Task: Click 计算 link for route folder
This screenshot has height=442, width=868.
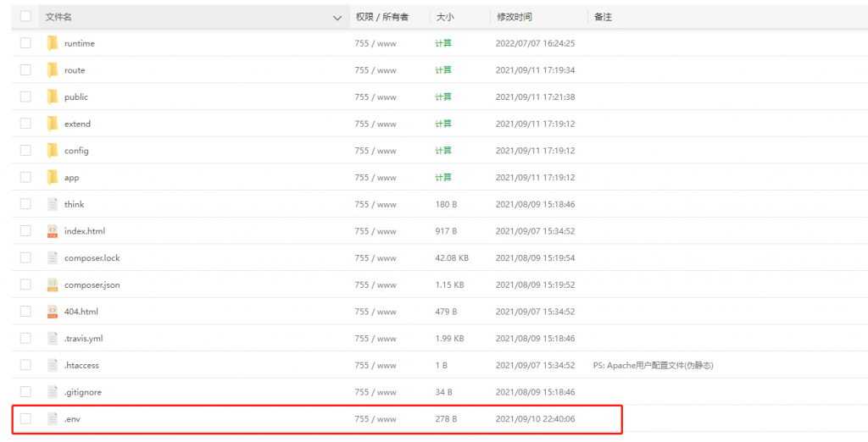Action: pyautogui.click(x=443, y=70)
